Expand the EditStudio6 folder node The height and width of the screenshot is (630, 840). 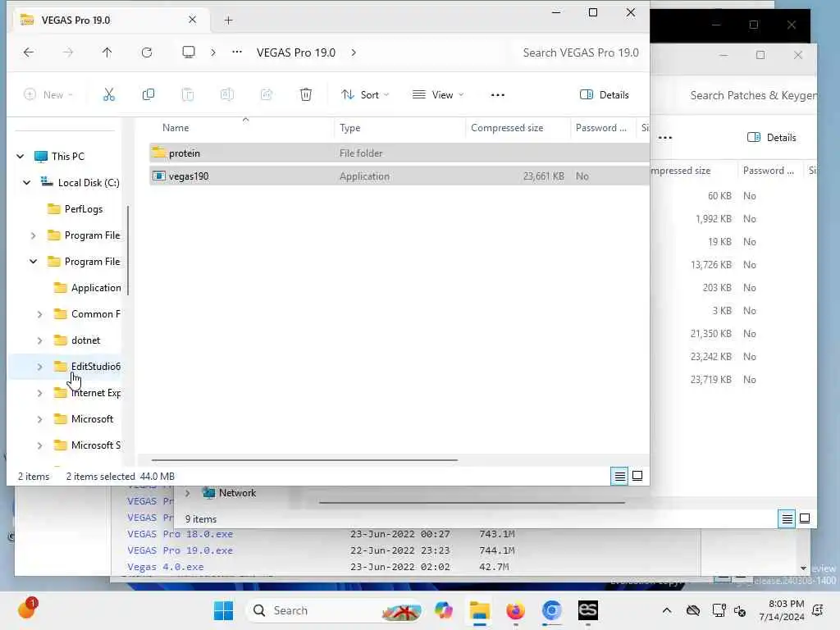pos(39,367)
